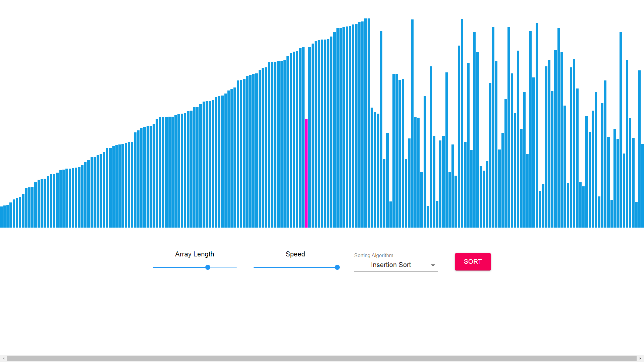
Task: Click the middle of the Array Length slider track
Action: point(195,267)
